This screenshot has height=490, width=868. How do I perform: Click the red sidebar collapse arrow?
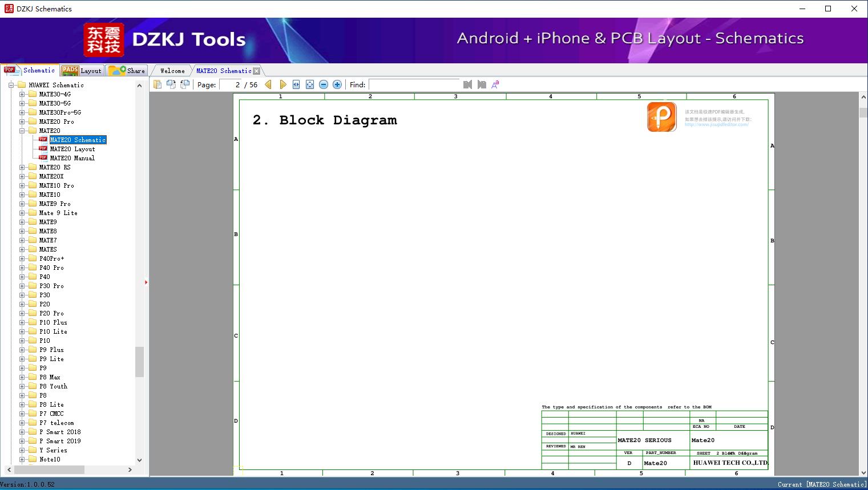click(146, 282)
